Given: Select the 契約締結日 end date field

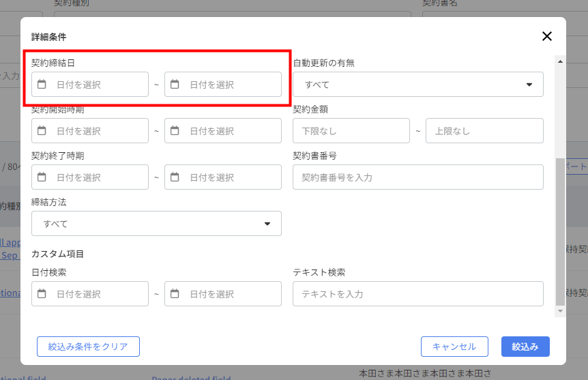Looking at the screenshot, I should point(223,85).
